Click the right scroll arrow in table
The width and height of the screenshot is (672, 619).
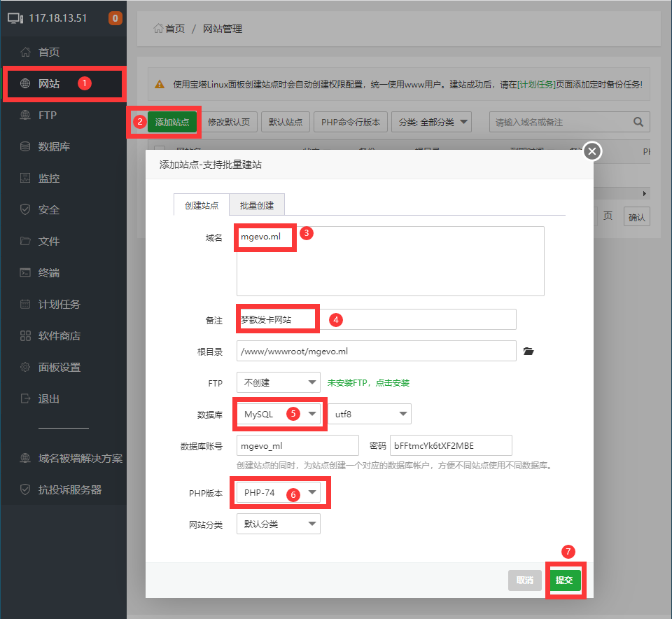click(645, 194)
